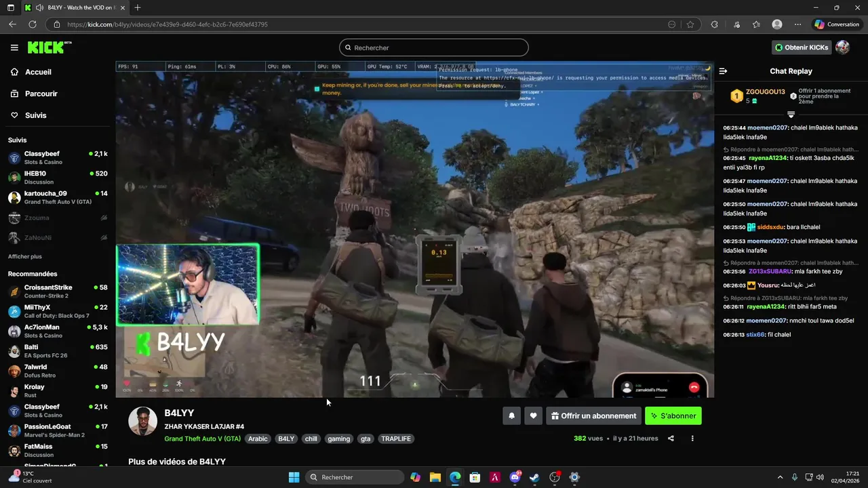Open Ac7ionMan recommended channel
The image size is (868, 488).
click(58, 331)
